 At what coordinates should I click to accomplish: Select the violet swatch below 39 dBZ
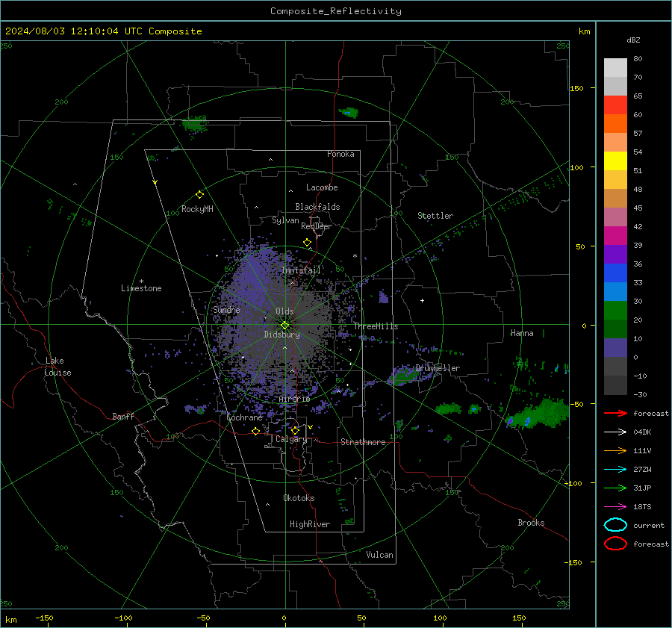click(615, 254)
